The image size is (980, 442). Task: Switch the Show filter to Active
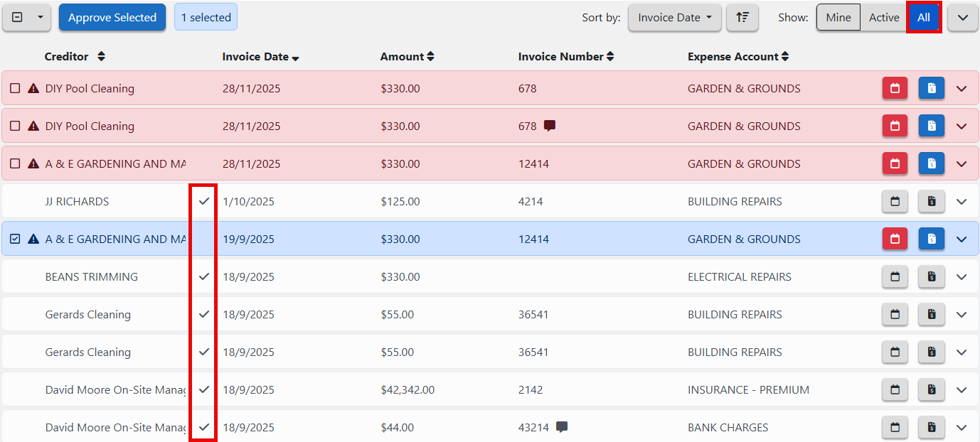(x=883, y=18)
